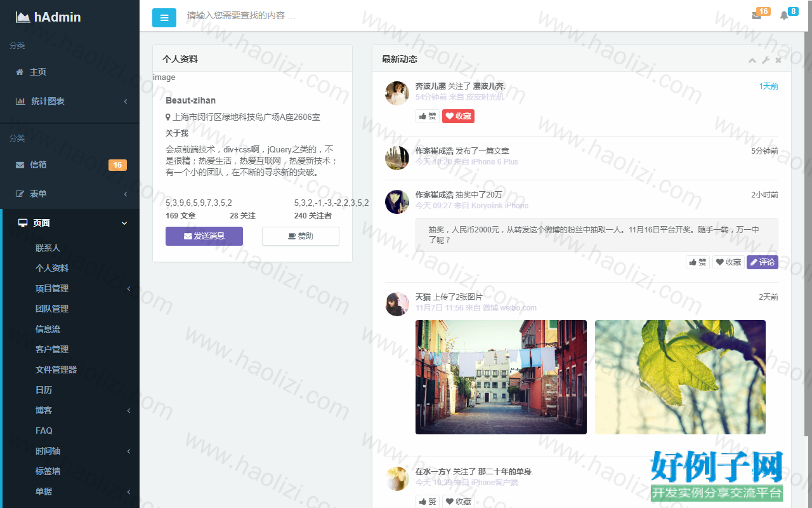Open the street alley photo
The height and width of the screenshot is (508, 812).
(501, 377)
